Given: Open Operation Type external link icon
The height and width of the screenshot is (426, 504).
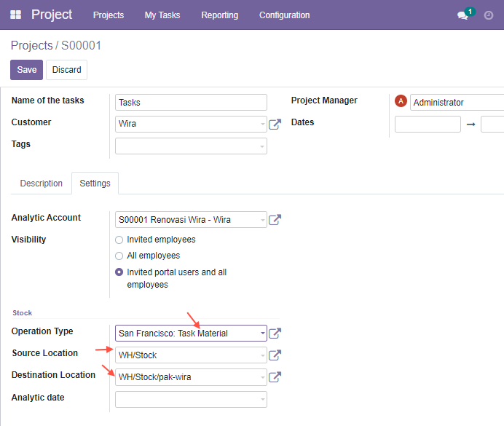Looking at the screenshot, I should tap(275, 334).
